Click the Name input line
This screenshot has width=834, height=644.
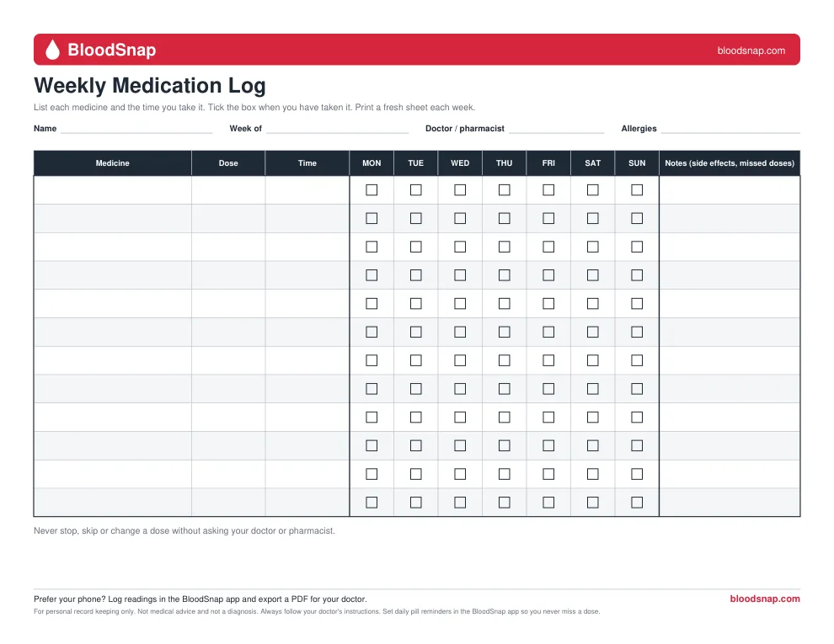click(136, 129)
